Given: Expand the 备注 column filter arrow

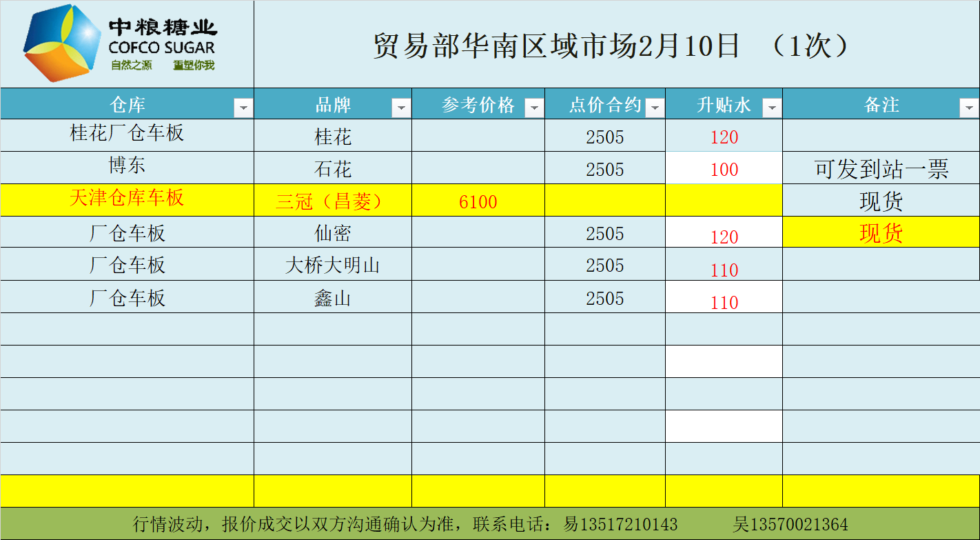Looking at the screenshot, I should point(969,108).
